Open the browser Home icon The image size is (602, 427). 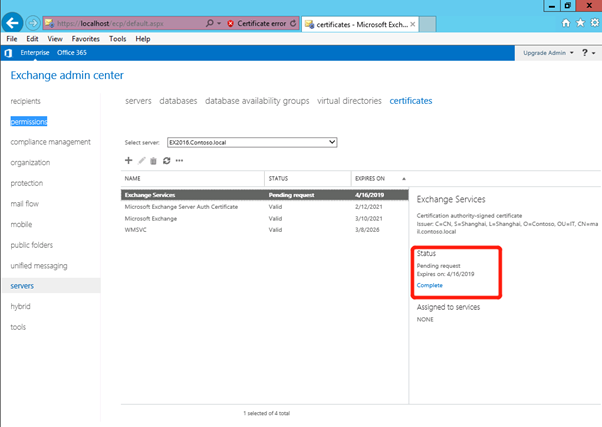[566, 23]
